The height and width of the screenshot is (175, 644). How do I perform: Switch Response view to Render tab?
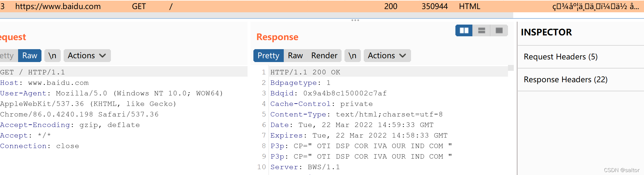[324, 56]
